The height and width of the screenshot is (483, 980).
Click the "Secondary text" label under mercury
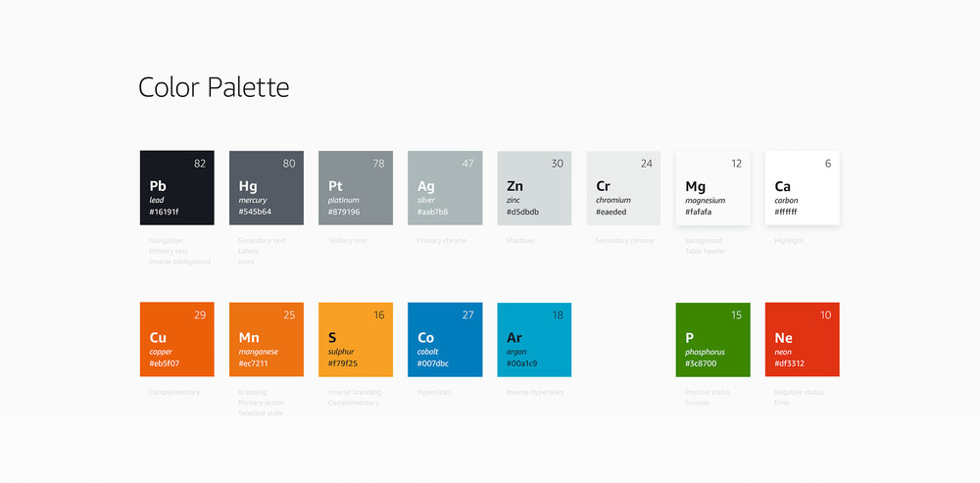coord(262,241)
